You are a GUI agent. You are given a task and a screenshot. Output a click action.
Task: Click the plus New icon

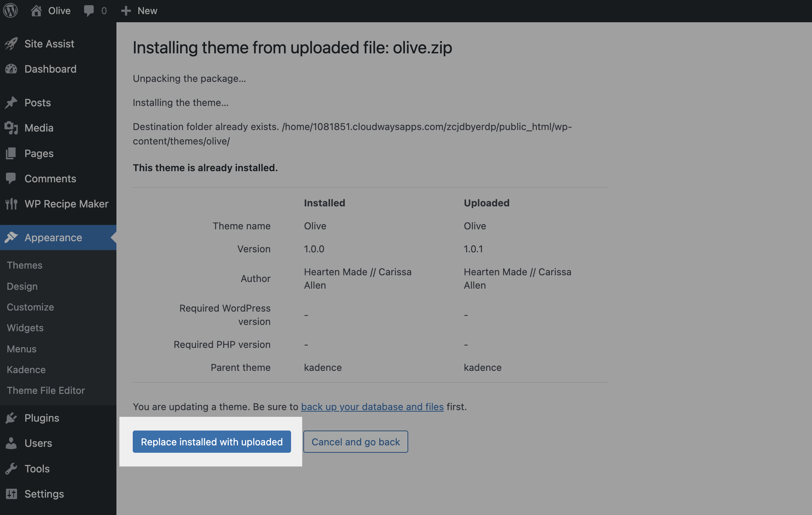126,11
